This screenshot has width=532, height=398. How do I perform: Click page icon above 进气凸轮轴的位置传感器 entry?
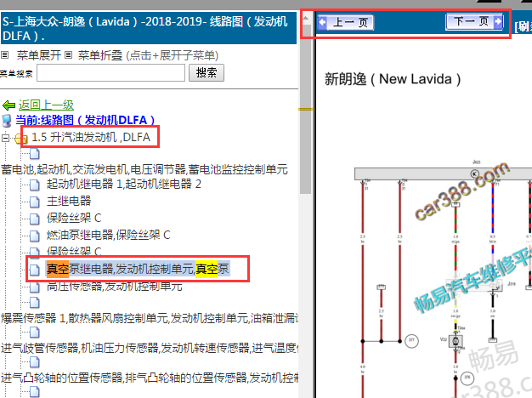(x=35, y=362)
